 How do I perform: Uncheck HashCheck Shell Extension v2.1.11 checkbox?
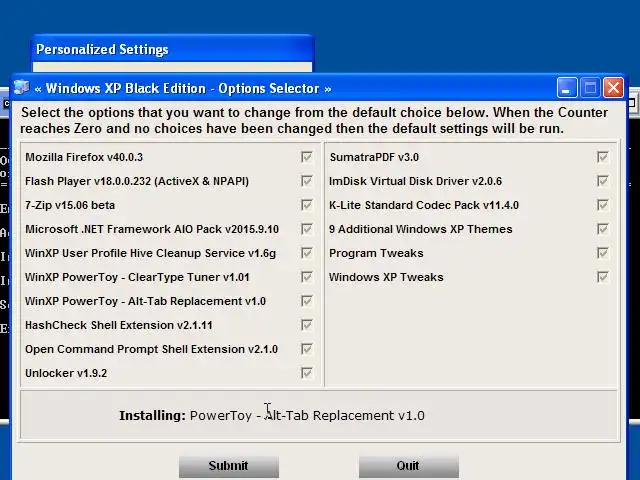pyautogui.click(x=307, y=325)
